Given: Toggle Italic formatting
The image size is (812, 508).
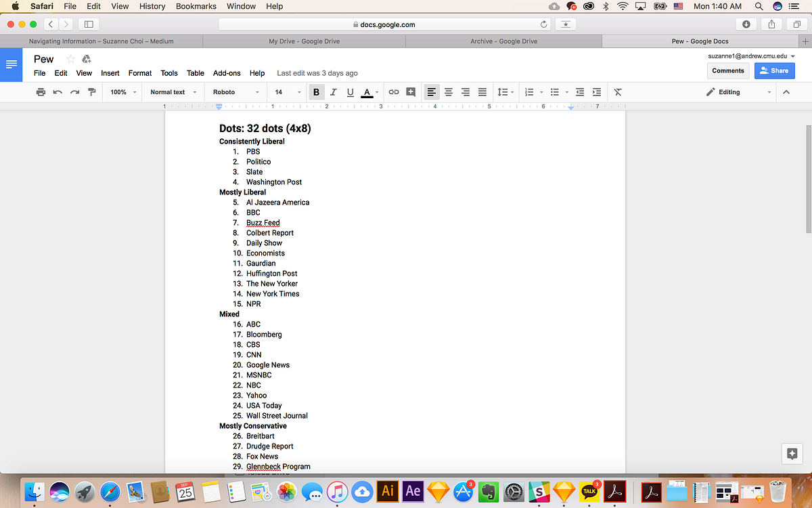Looking at the screenshot, I should (x=333, y=92).
